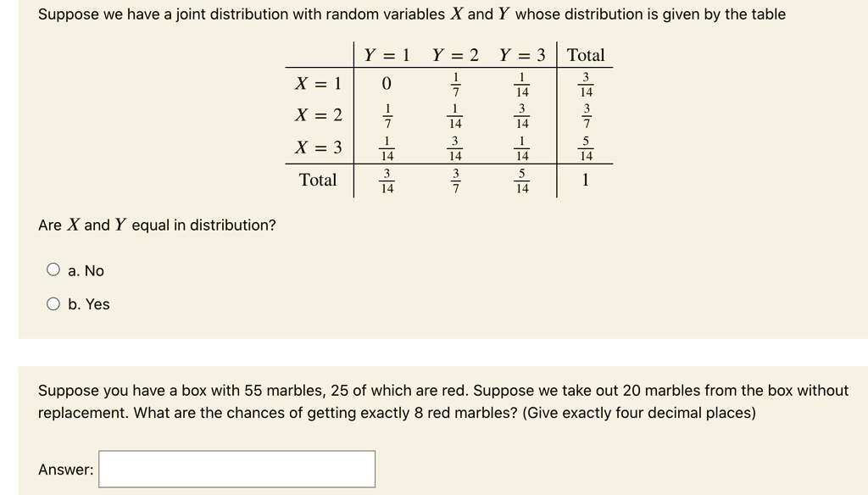Viewport: 868px width, 495px height.
Task: Click the fraction 3/14 under Y = 1 total
Action: 387,179
